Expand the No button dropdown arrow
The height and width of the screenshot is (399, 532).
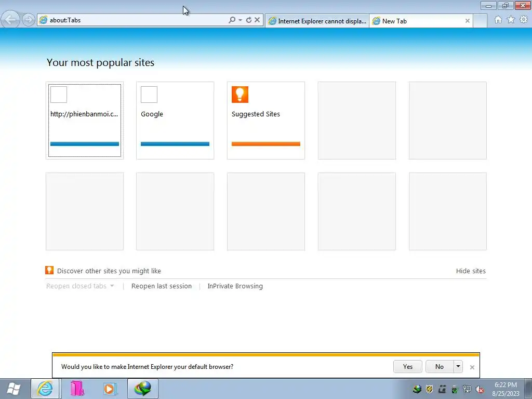pyautogui.click(x=458, y=366)
